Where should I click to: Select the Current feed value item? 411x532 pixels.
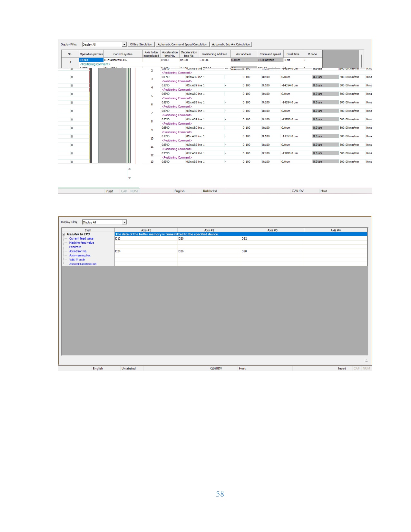pyautogui.click(x=81, y=239)
